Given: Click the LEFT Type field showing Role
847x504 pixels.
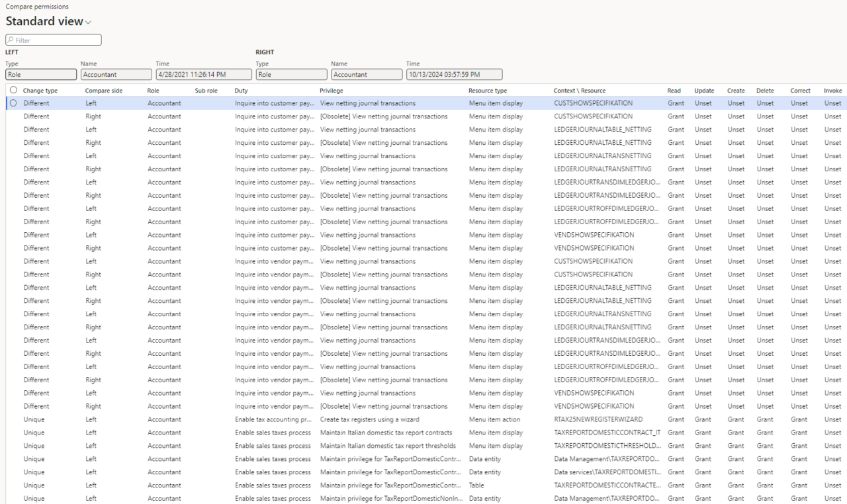Looking at the screenshot, I should (x=41, y=75).
